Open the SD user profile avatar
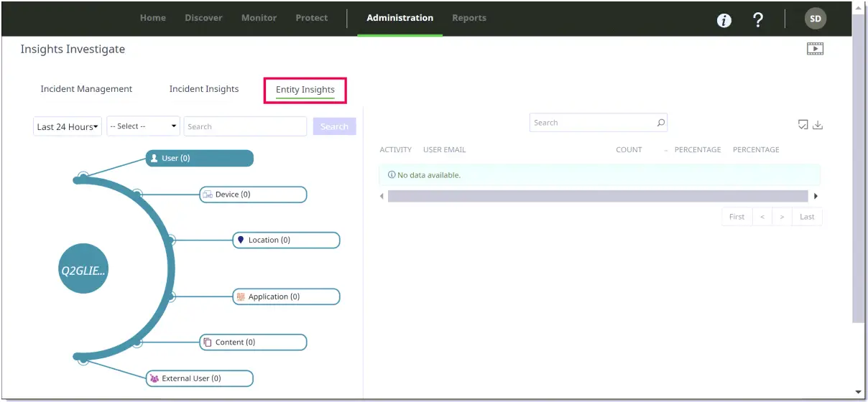This screenshot has height=402, width=868. (816, 19)
